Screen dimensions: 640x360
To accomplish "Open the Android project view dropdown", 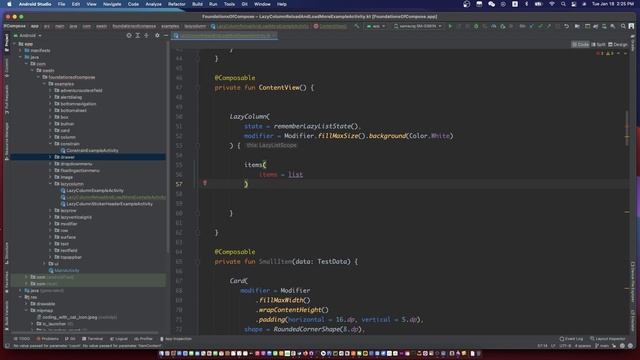I will (x=28, y=36).
